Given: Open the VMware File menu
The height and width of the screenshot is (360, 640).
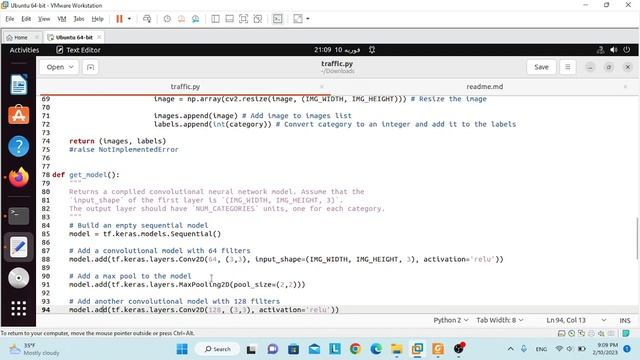Looking at the screenshot, I should coord(9,19).
